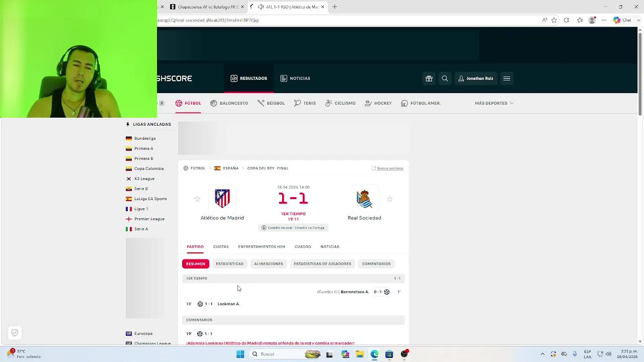644x362 pixels.
Task: Add this page to browser favorites
Action: (x=554, y=20)
